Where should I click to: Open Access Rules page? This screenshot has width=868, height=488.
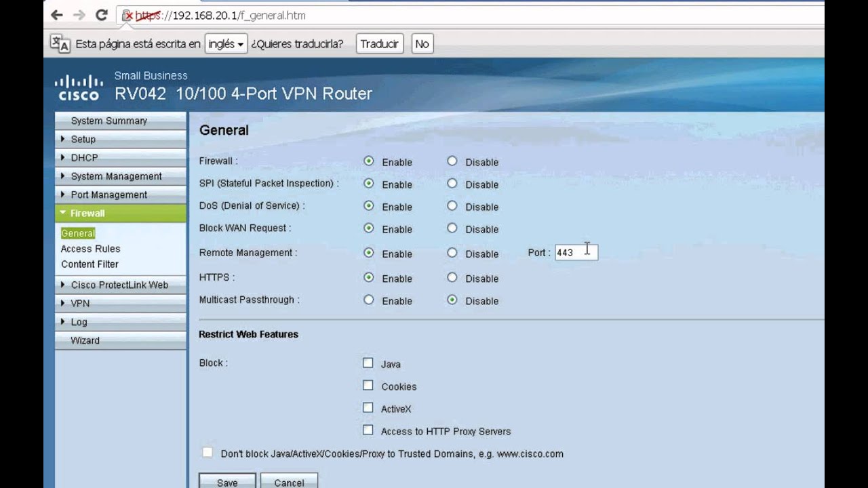tap(90, 249)
